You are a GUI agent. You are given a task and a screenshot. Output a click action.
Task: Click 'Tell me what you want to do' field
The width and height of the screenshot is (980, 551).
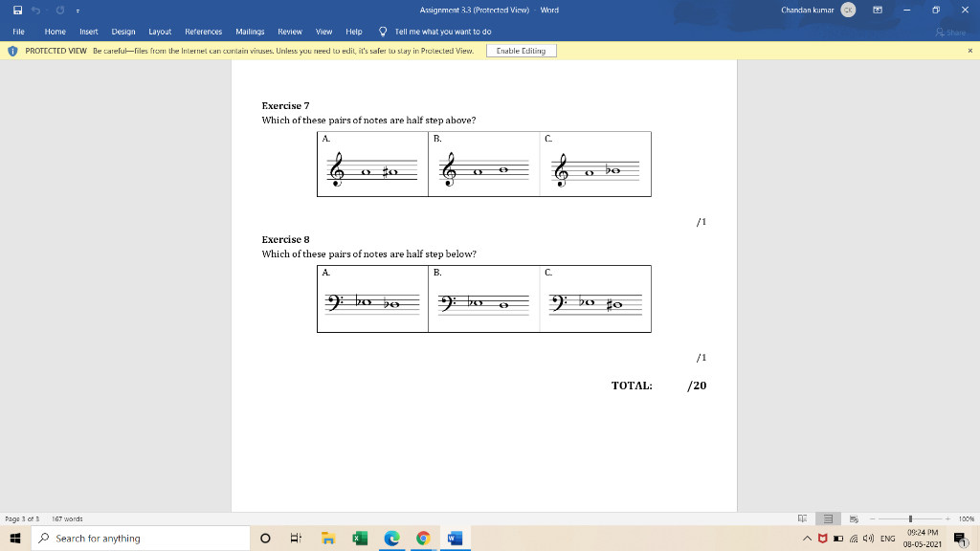442,32
